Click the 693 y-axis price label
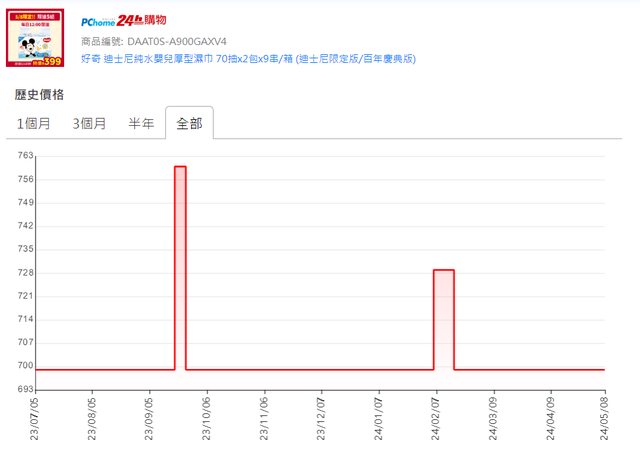 25,389
